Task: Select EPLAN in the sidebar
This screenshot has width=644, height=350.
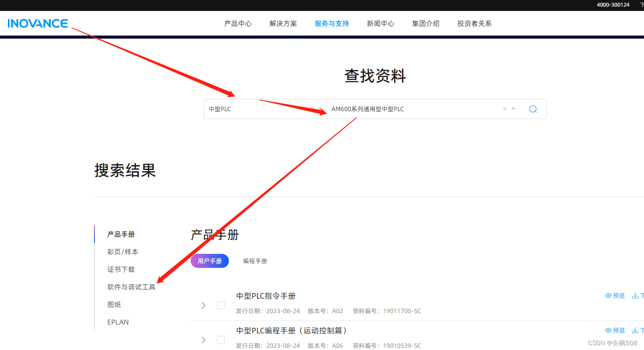Action: (118, 322)
